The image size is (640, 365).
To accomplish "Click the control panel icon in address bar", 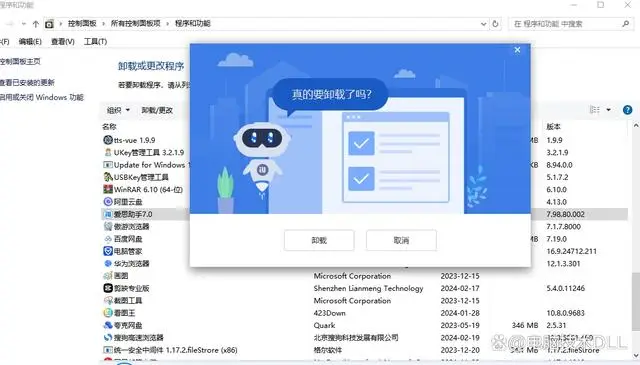I will pyautogui.click(x=49, y=24).
